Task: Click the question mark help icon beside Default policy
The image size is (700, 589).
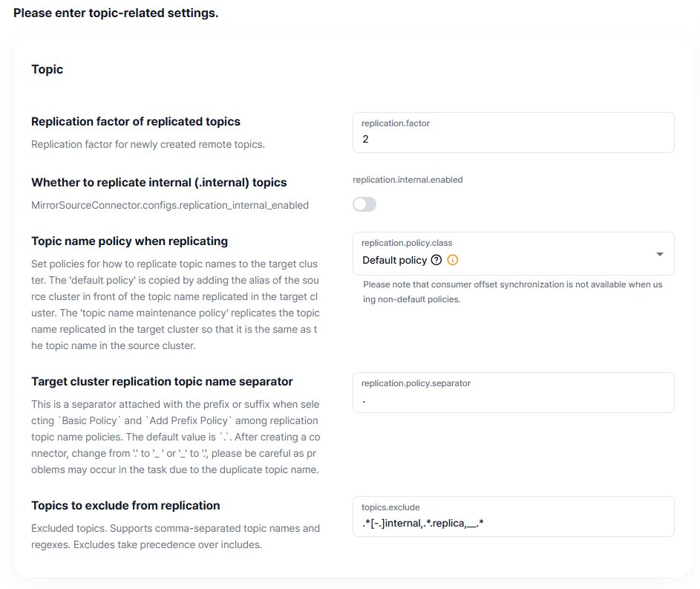Action: 436,260
